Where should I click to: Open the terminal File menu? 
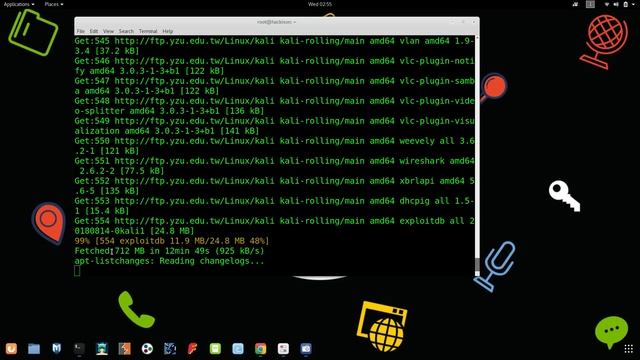81,31
